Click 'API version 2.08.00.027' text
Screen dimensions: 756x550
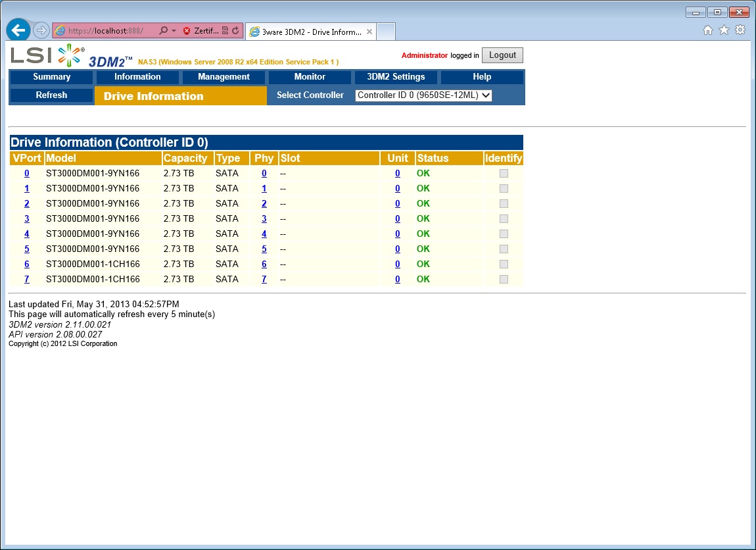[x=55, y=334]
